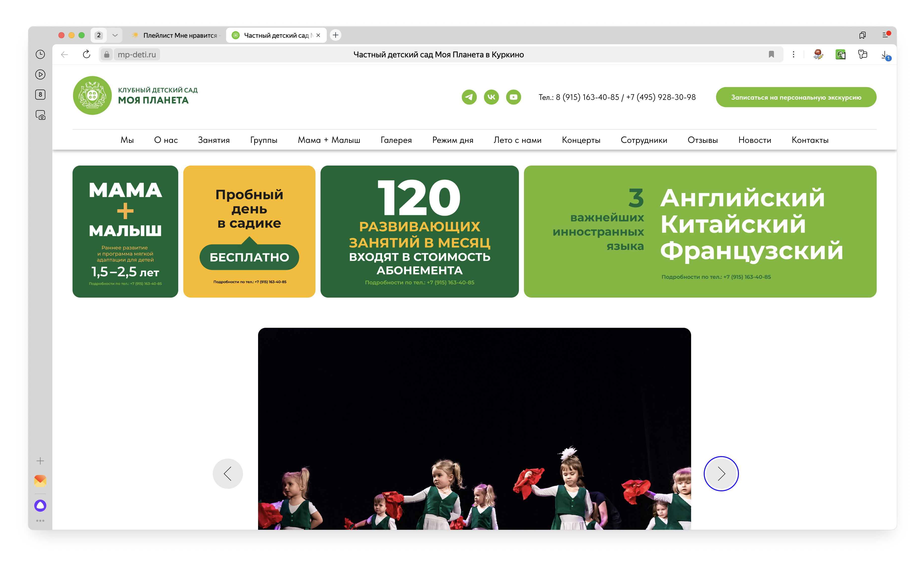This screenshot has height=562, width=924.
Task: Click the МОЯ ПЛАНЕТА site title
Action: 153,100
